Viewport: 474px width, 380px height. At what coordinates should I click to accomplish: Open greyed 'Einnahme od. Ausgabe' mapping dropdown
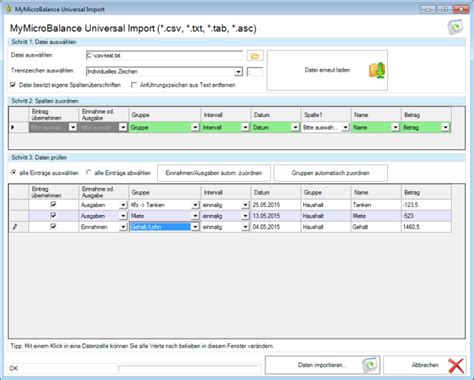coord(123,127)
